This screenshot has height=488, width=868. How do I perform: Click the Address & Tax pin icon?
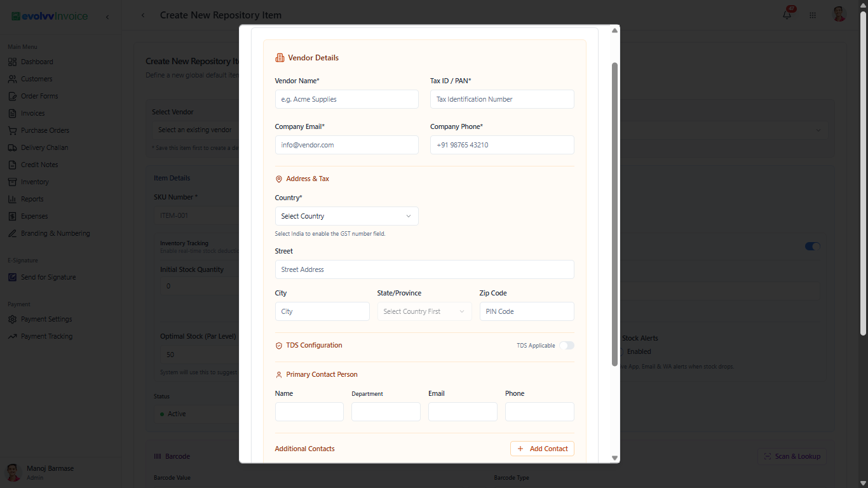pyautogui.click(x=278, y=179)
